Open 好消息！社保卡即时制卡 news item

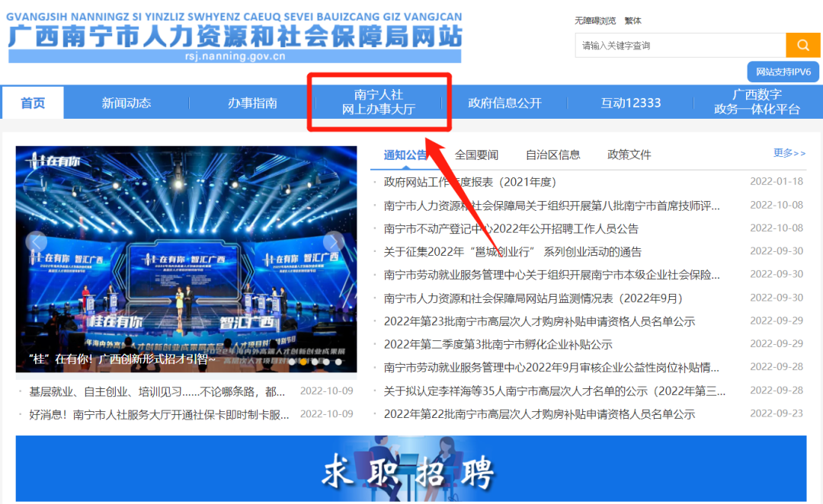pos(159,415)
